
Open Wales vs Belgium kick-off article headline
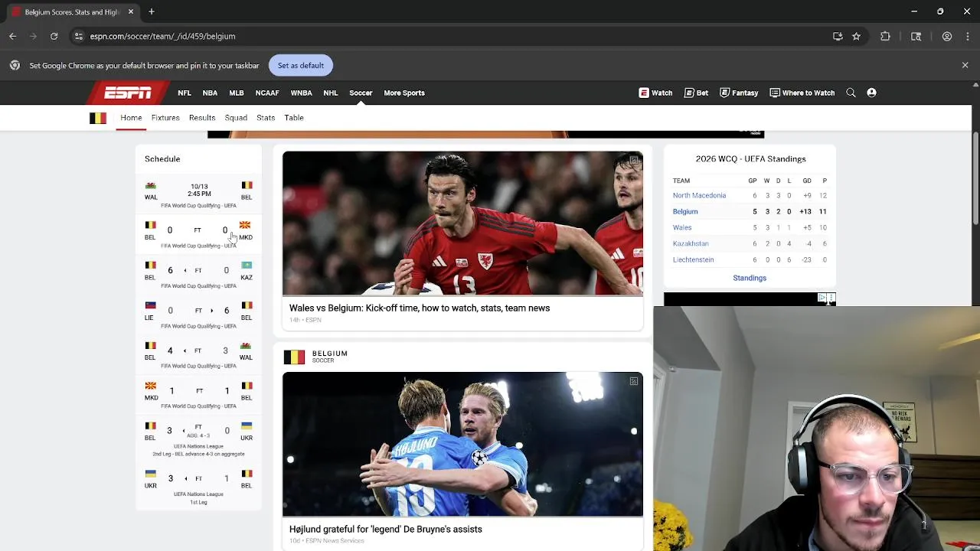point(420,308)
